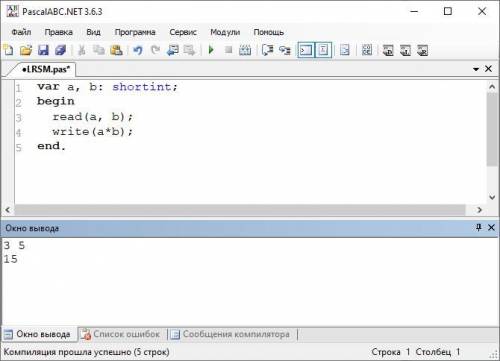Open the Файл menu
The image size is (500, 361).
tap(21, 32)
